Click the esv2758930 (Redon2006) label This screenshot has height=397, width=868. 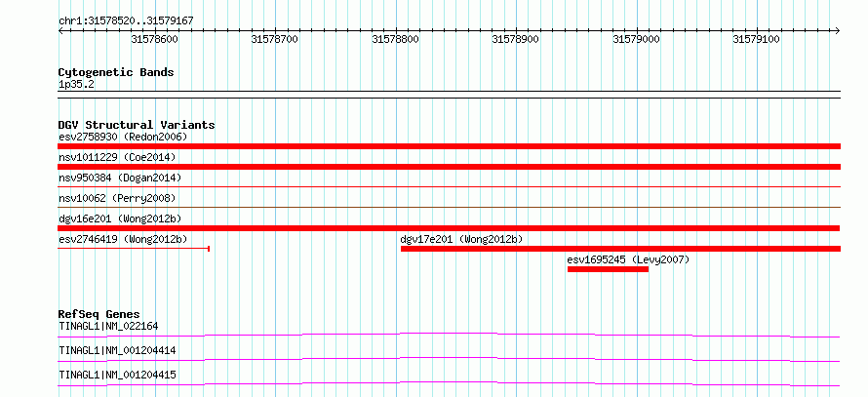(123, 137)
